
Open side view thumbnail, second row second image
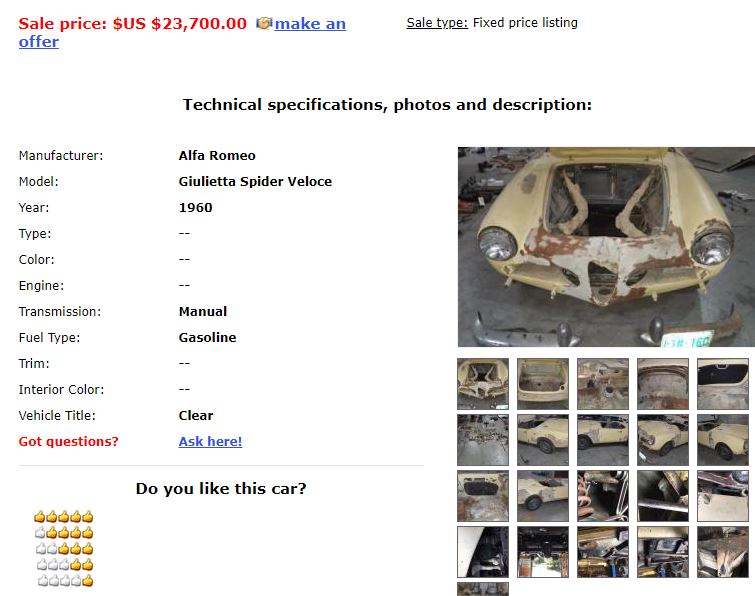[543, 440]
